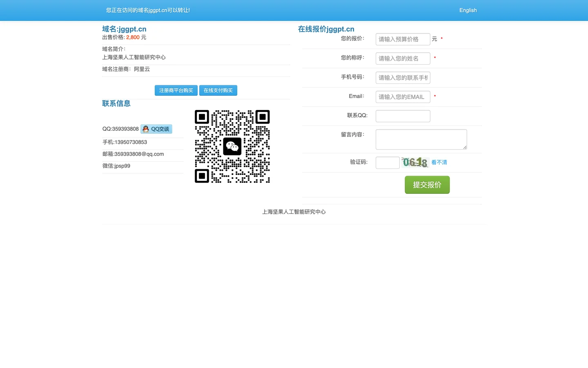The image size is (588, 368).
Task: Open QQ chat via QQ交谈 icon
Action: point(156,129)
